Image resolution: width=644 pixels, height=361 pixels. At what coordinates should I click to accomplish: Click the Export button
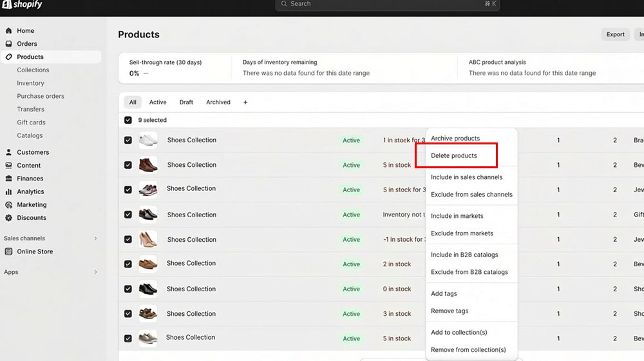615,35
